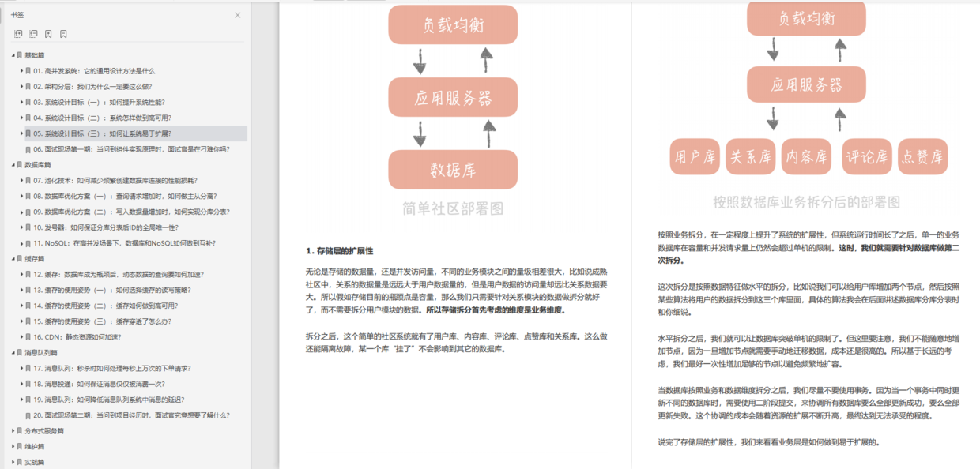This screenshot has height=469, width=980.
Task: Open bookmark 02. 架构分层
Action: coord(92,87)
